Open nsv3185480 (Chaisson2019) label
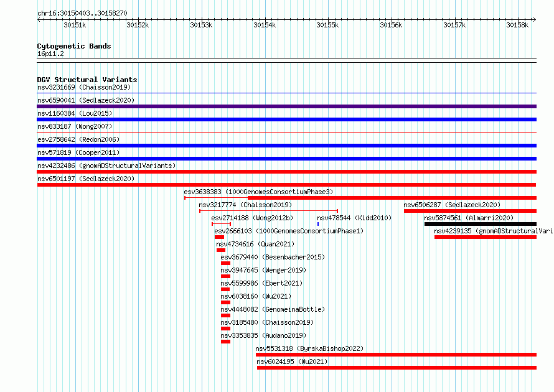Image resolution: width=554 pixels, height=392 pixels. (x=267, y=322)
